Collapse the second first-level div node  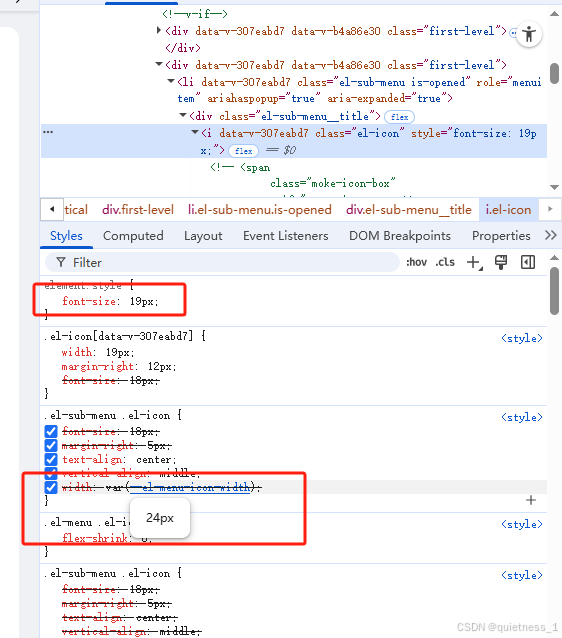(159, 64)
